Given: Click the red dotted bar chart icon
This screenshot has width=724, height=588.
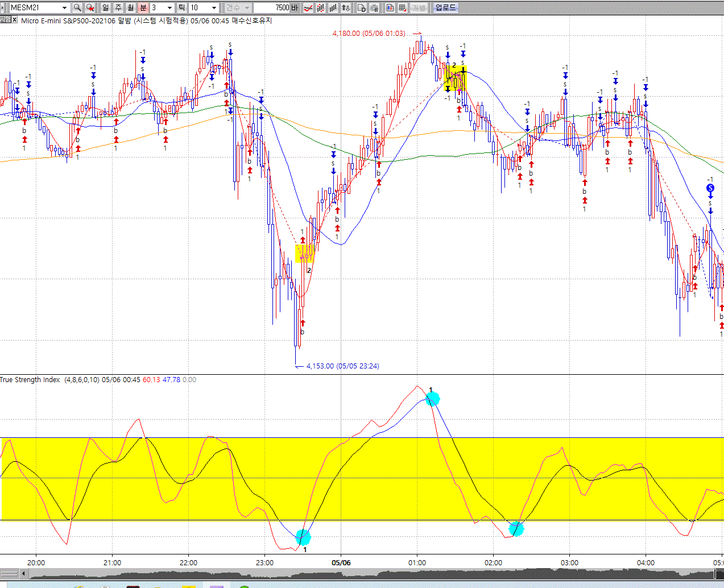Looking at the screenshot, I should pyautogui.click(x=321, y=7).
